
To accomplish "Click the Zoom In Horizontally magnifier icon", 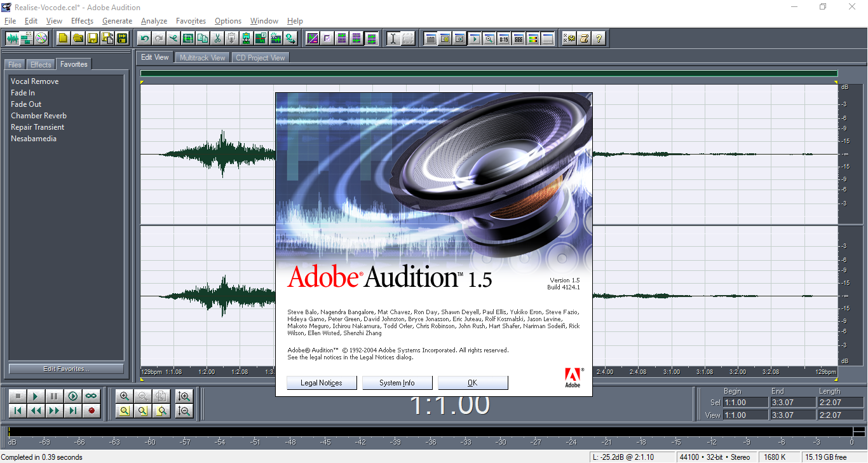I will point(125,396).
